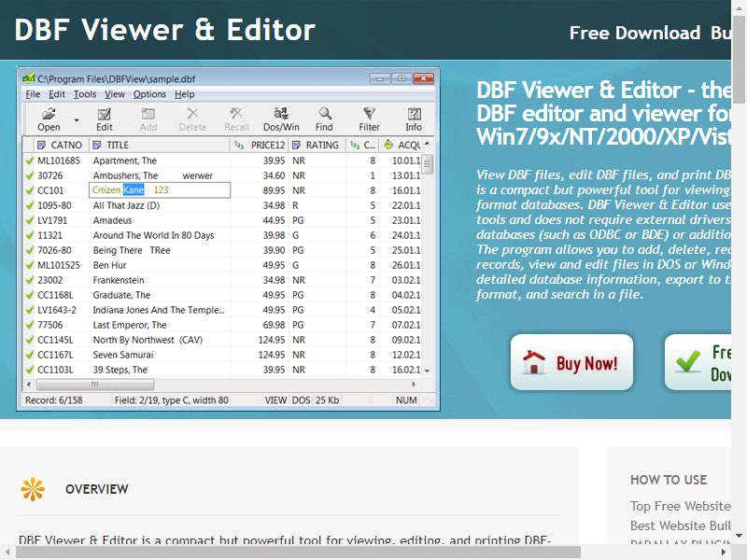
Task: Open the Options menu
Action: [x=149, y=94]
